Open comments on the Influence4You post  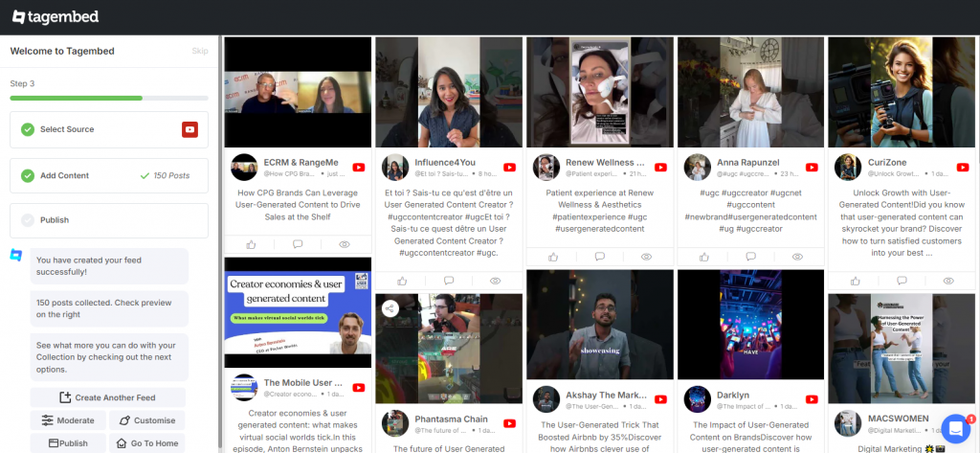(x=449, y=281)
